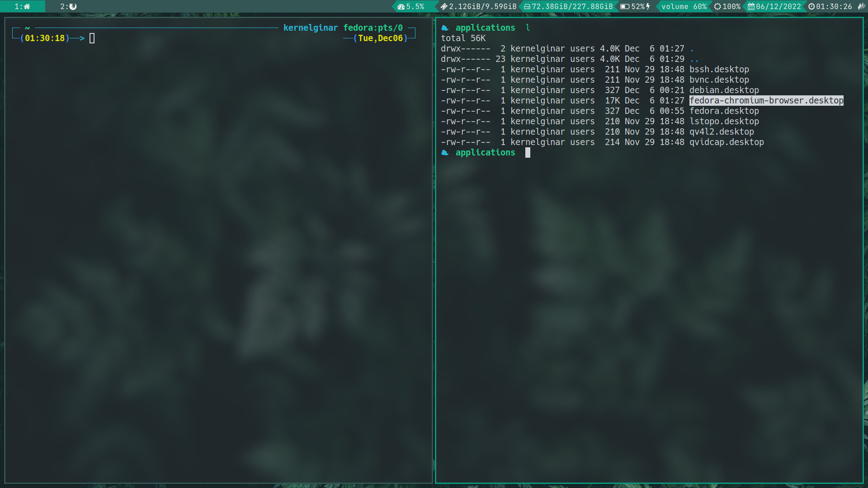This screenshot has width=868, height=488.
Task: Click the fedora-chromium-browser.desktop filename
Action: 766,101
